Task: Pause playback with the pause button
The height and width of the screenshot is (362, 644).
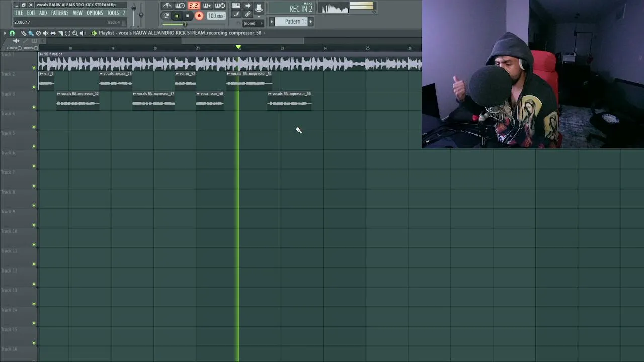Action: pyautogui.click(x=177, y=16)
